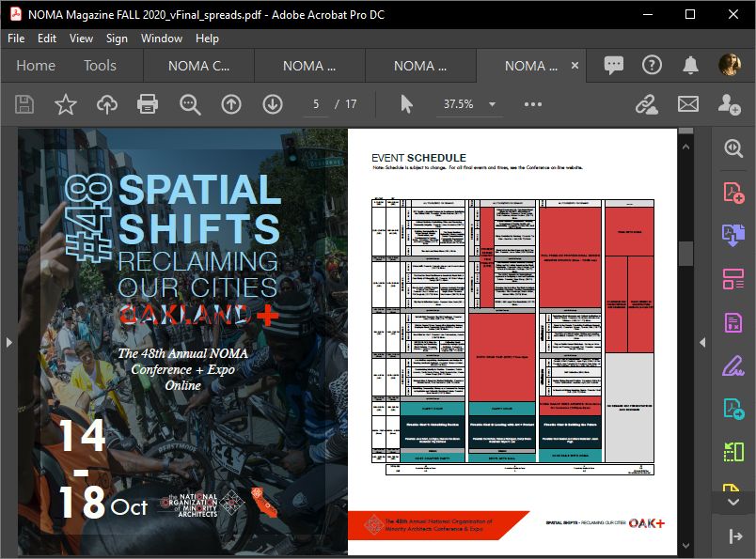The width and height of the screenshot is (756, 559).
Task: Click the 37.5% zoom value field
Action: [459, 104]
